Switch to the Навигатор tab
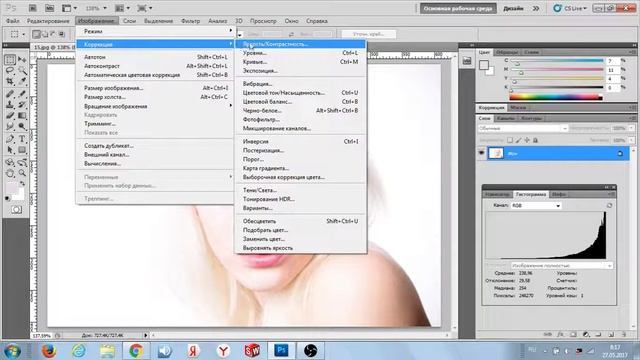This screenshot has width=640, height=360. 497,195
